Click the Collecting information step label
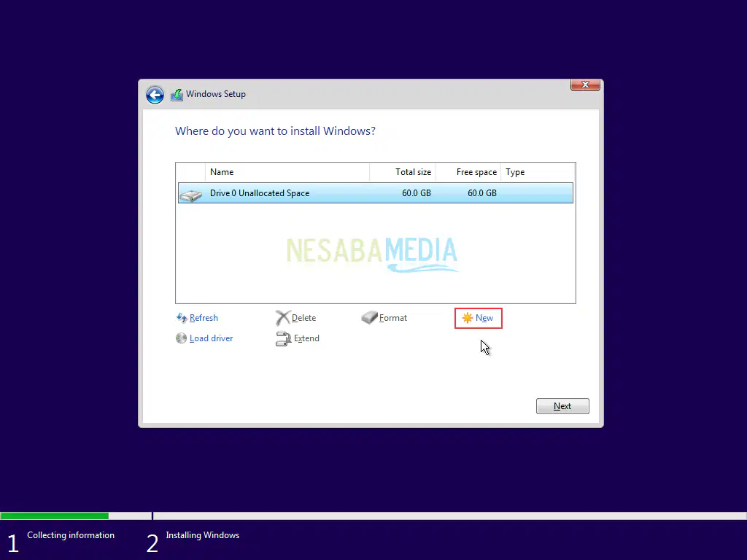 click(71, 535)
